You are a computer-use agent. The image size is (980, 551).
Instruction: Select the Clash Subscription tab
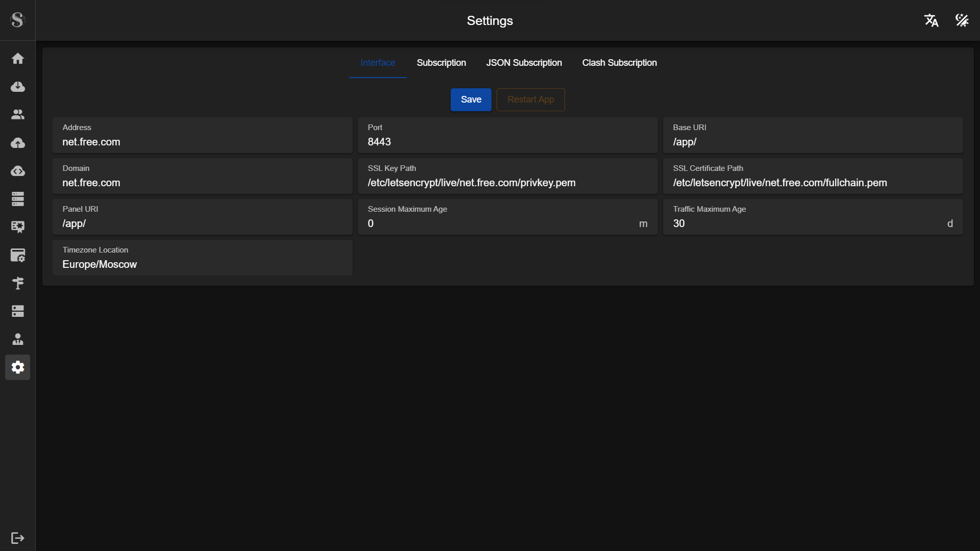click(x=619, y=63)
